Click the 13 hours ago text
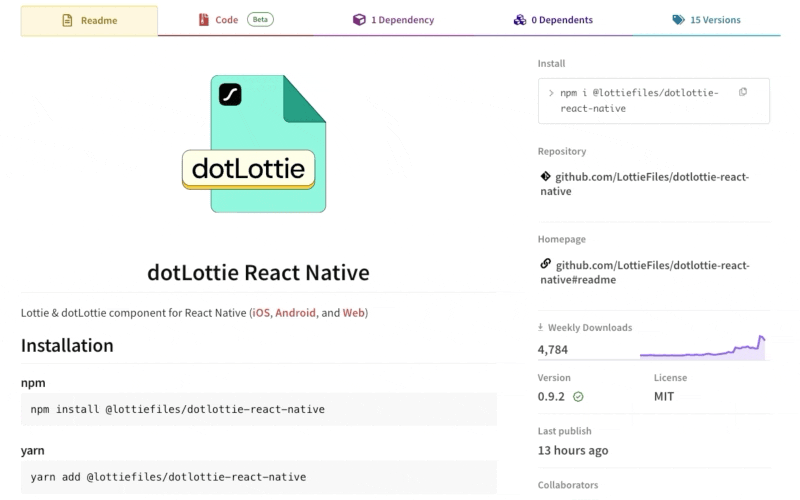 573,451
